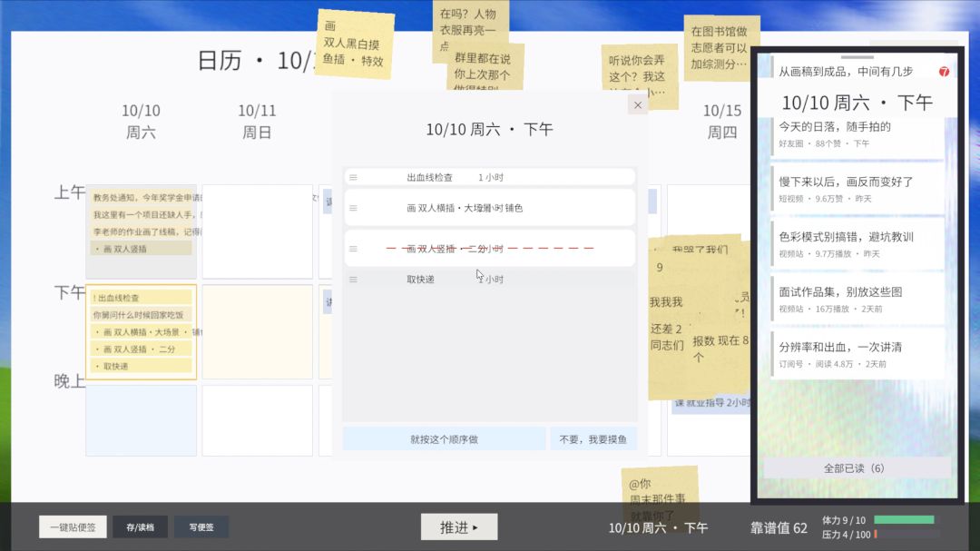
Task: Select the 画 双人横插·大场景 铺色 row in dialog
Action: pos(489,208)
